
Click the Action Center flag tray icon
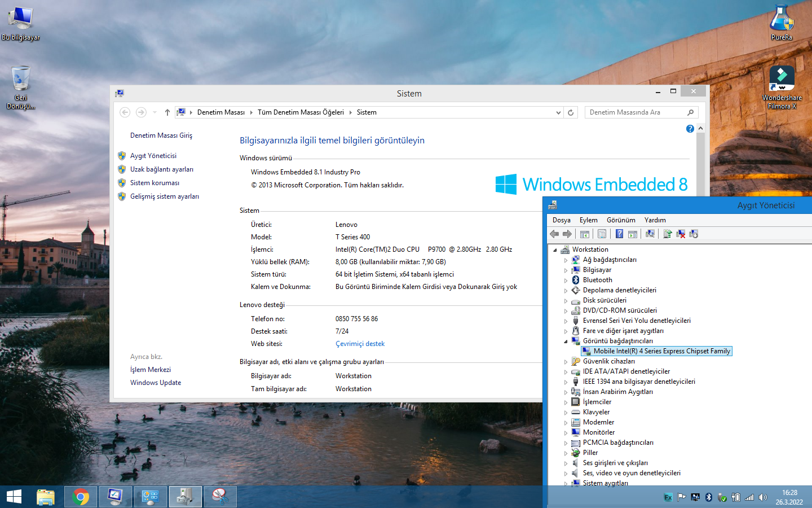(682, 497)
